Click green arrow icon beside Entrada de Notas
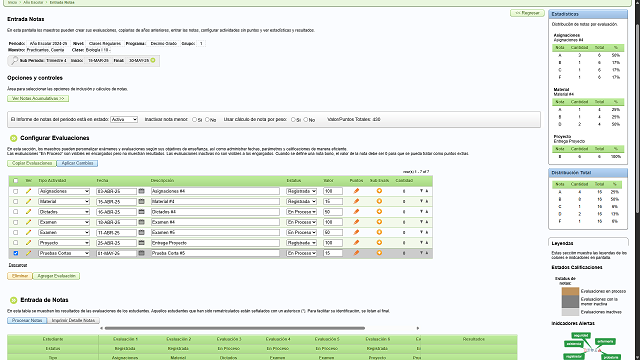 click(13, 300)
